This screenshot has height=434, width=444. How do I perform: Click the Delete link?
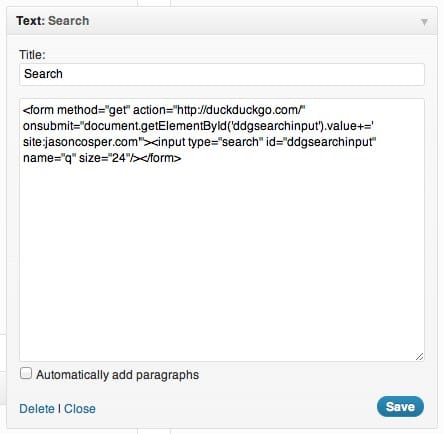(x=37, y=409)
